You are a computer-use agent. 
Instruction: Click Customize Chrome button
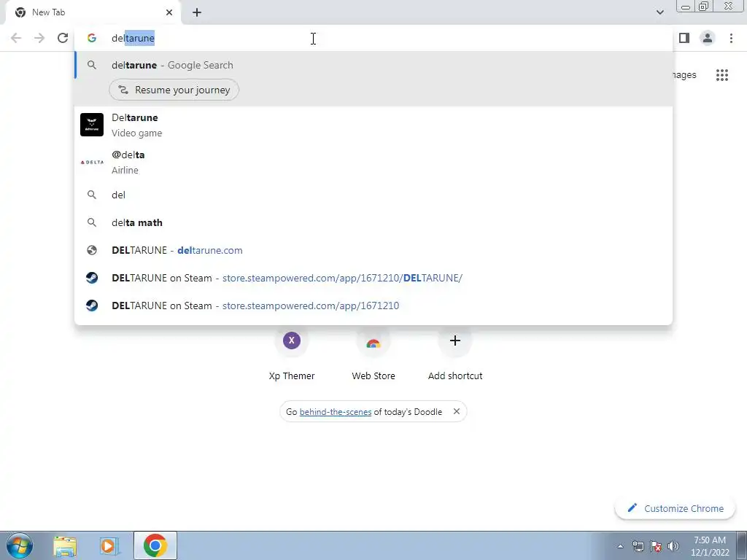(675, 508)
